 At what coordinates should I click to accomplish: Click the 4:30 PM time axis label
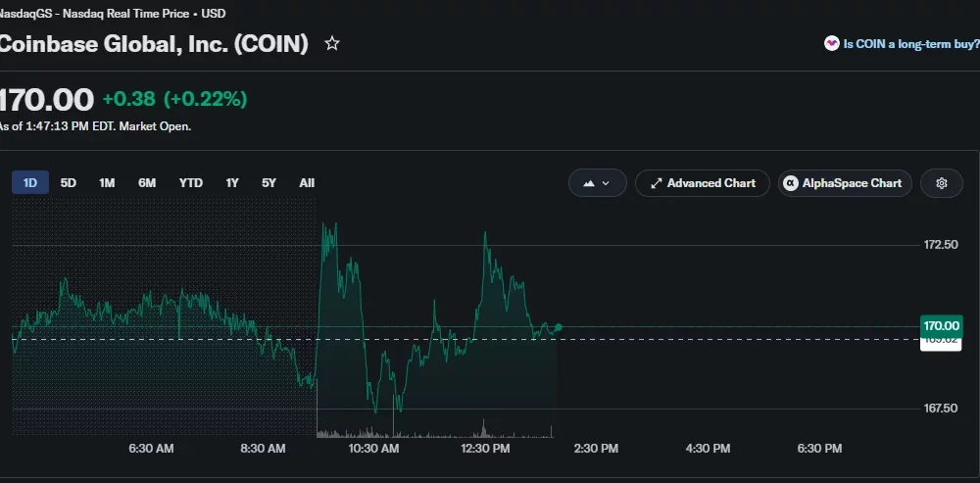point(708,448)
